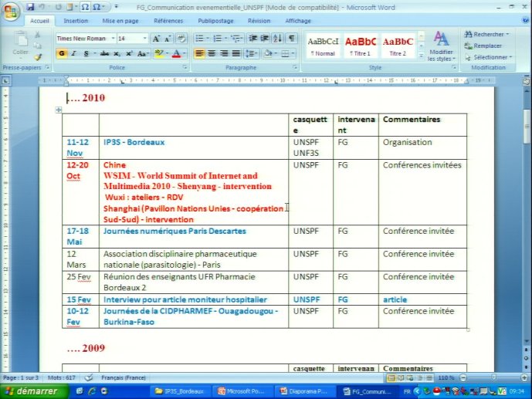This screenshot has height=399, width=532.
Task: Click the tab selector at ruler corner
Action: [x=5, y=81]
